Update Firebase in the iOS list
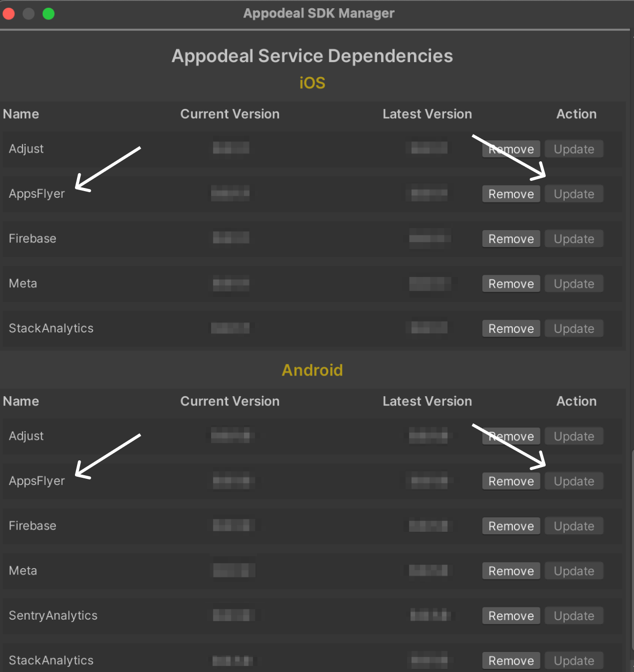Screen dimensions: 634x672 [x=574, y=239]
